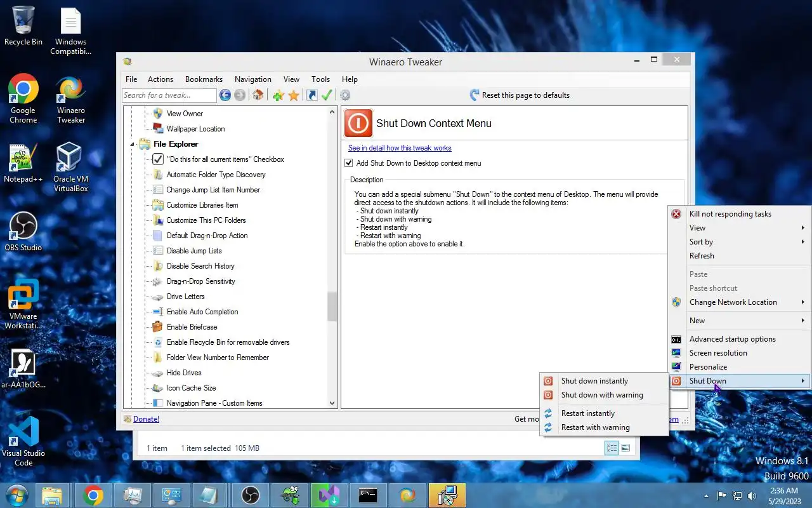812x508 pixels.
Task: Open File Explorer from the taskbar
Action: coord(52,495)
